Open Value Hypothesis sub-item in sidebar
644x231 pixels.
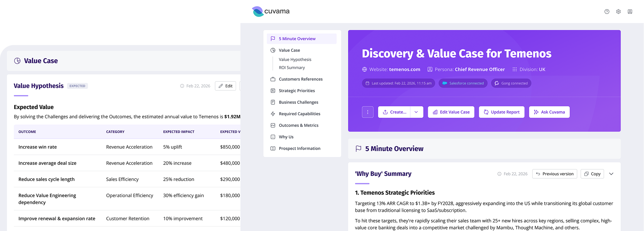click(295, 59)
